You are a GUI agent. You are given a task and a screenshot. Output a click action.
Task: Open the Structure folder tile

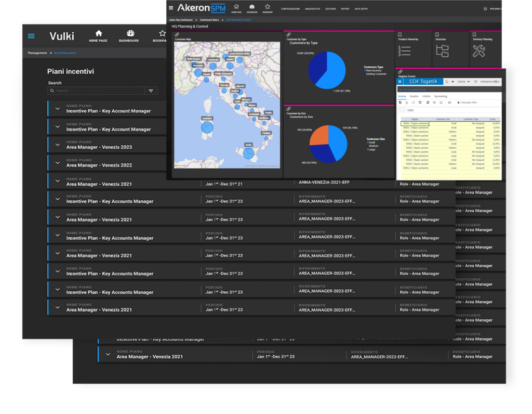(442, 51)
